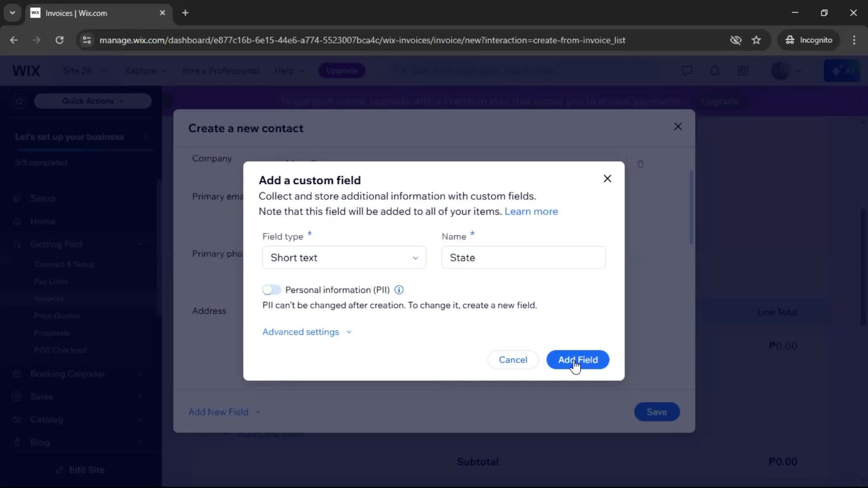Screen dimensions: 868x488
Task: Close the Add a custom field dialog
Action: tap(607, 178)
